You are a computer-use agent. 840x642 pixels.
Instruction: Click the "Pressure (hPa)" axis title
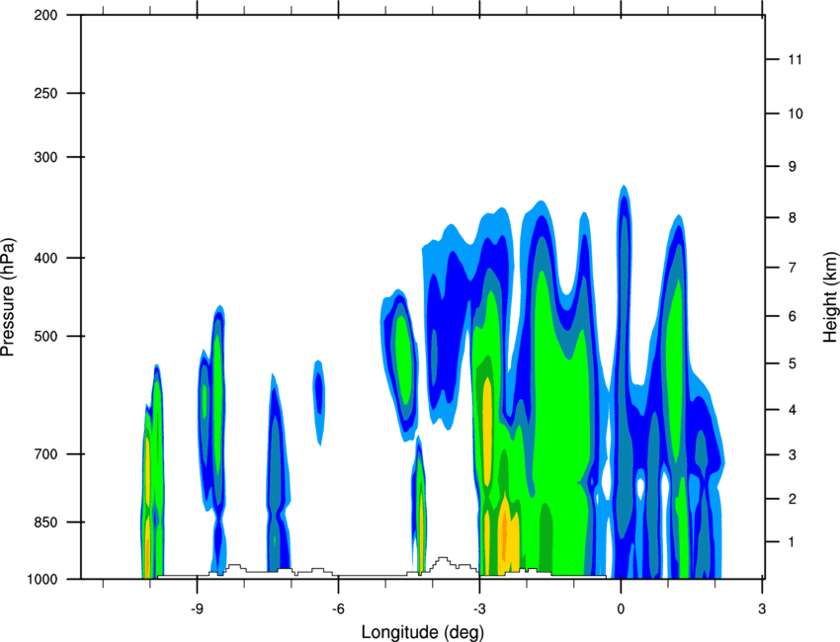pos(8,297)
